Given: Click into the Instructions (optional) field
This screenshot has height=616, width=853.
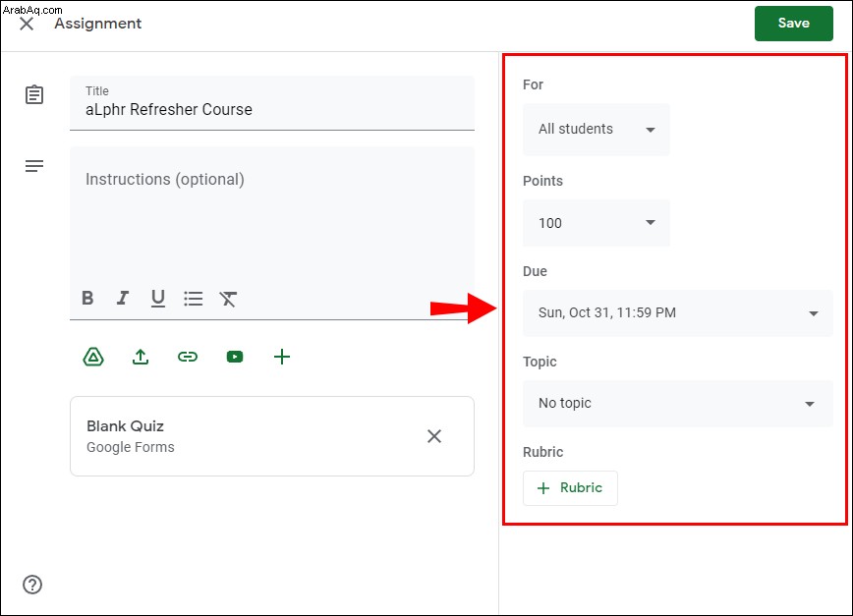Looking at the screenshot, I should [272, 215].
